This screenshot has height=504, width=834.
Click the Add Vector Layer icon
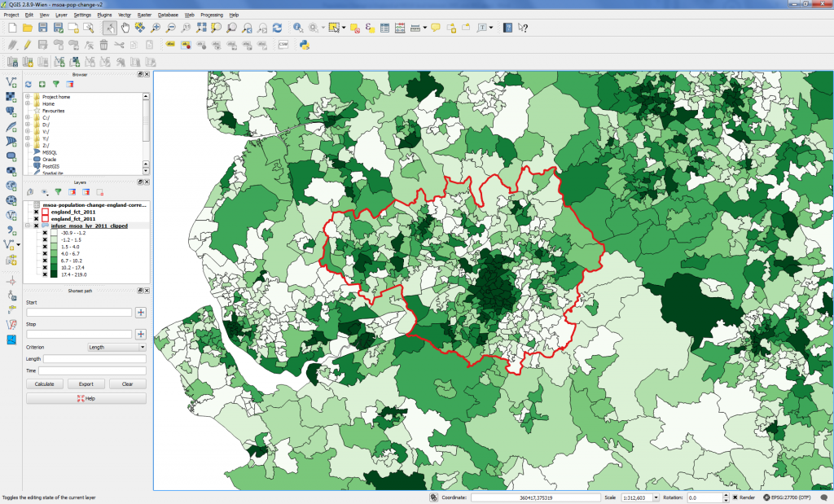pyautogui.click(x=11, y=82)
